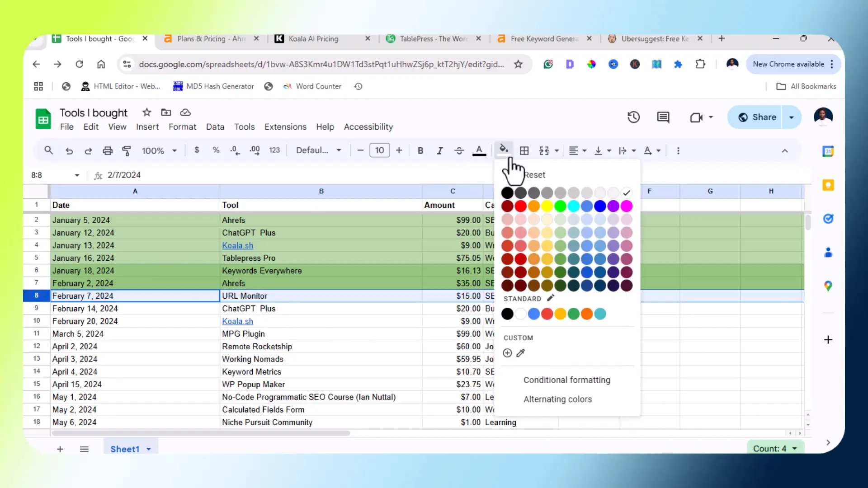Open the horizontal align dropdown

click(577, 151)
